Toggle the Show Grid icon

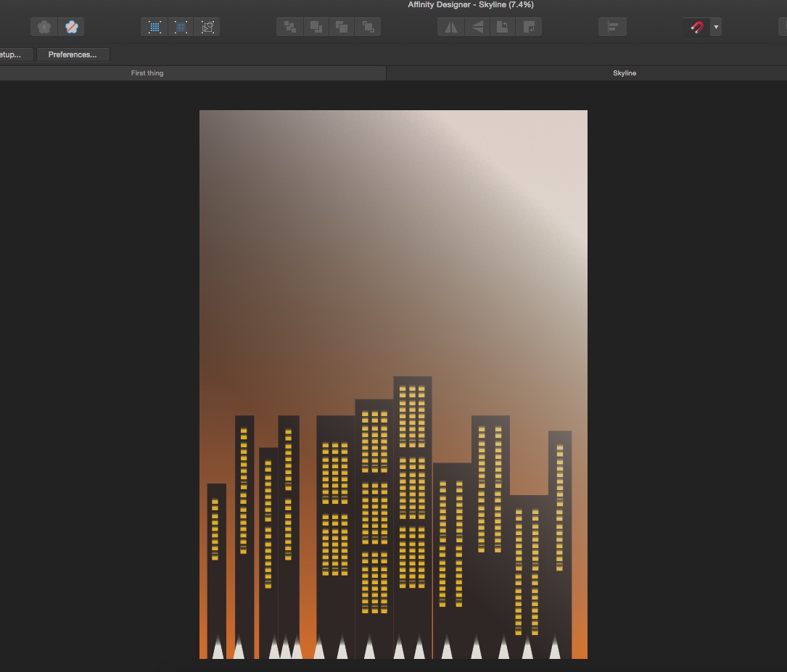coord(154,28)
